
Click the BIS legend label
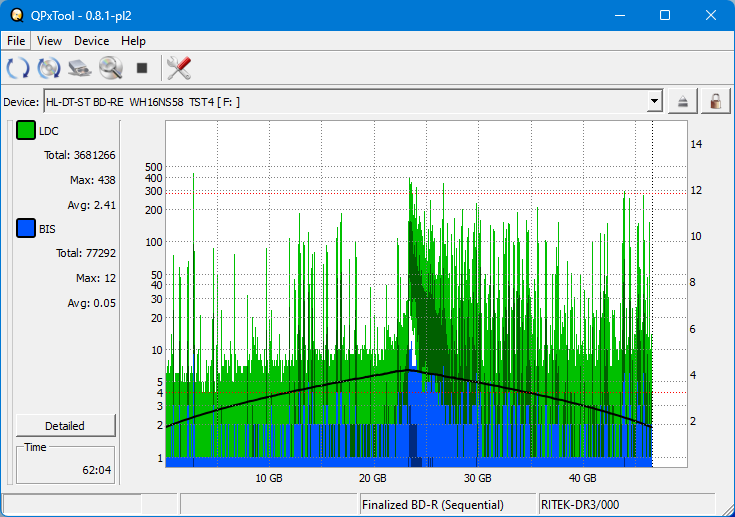coord(47,229)
